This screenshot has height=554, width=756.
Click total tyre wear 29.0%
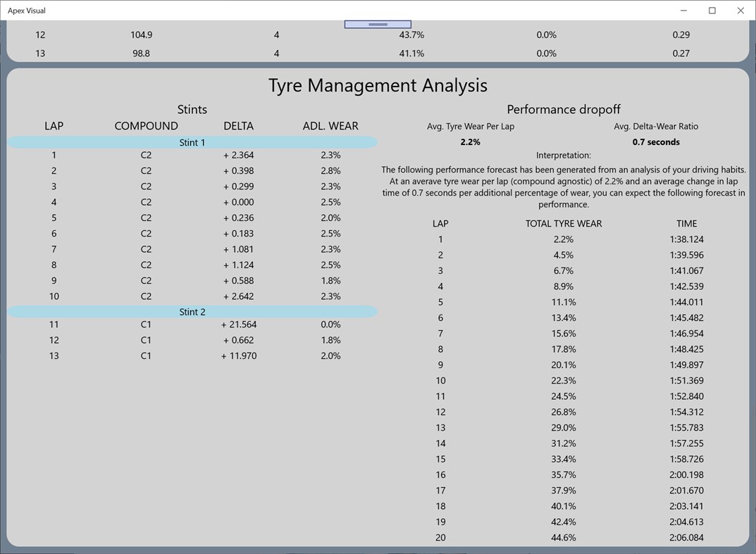click(x=564, y=428)
